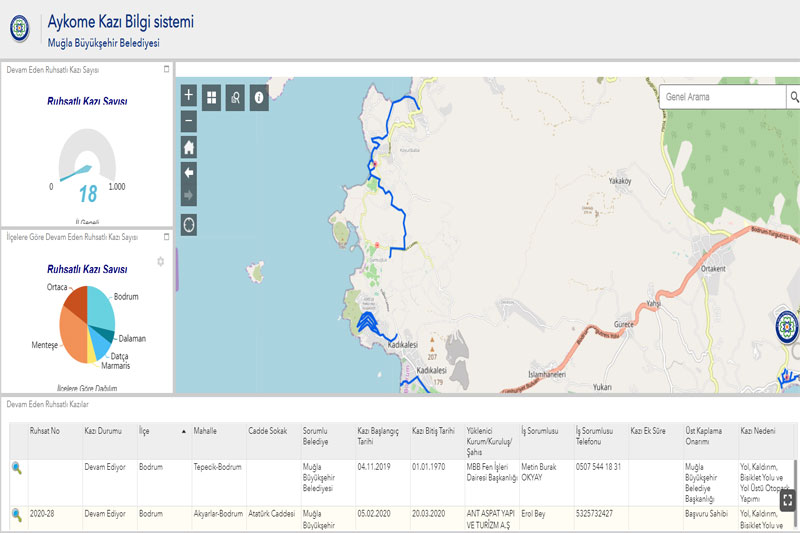This screenshot has width=800, height=533.
Task: Click the Ortakent label on the map
Action: point(713,268)
